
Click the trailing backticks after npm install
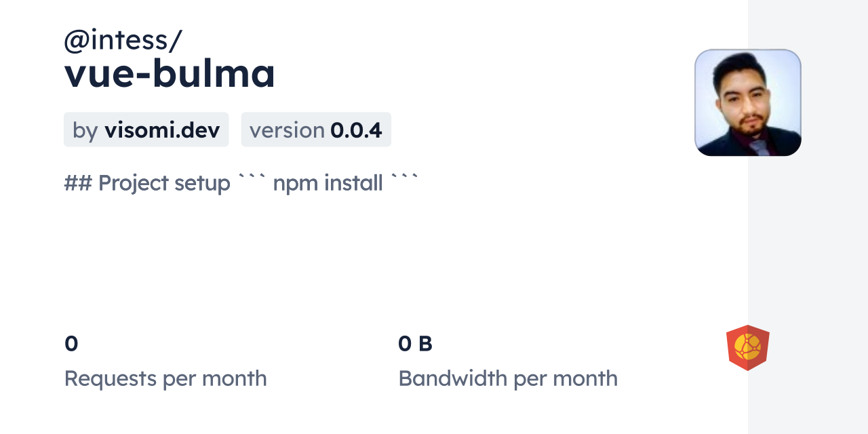[405, 179]
